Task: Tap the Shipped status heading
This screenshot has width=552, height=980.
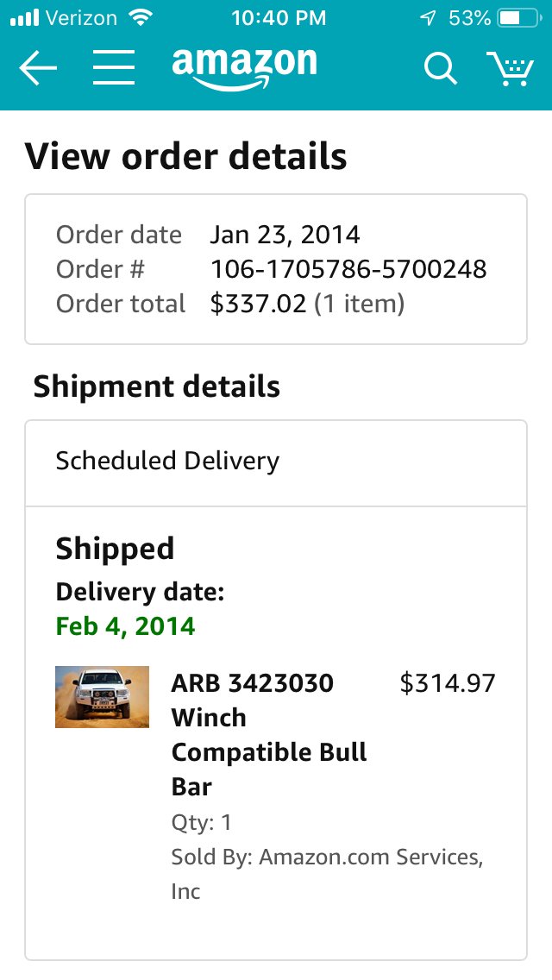Action: click(115, 550)
